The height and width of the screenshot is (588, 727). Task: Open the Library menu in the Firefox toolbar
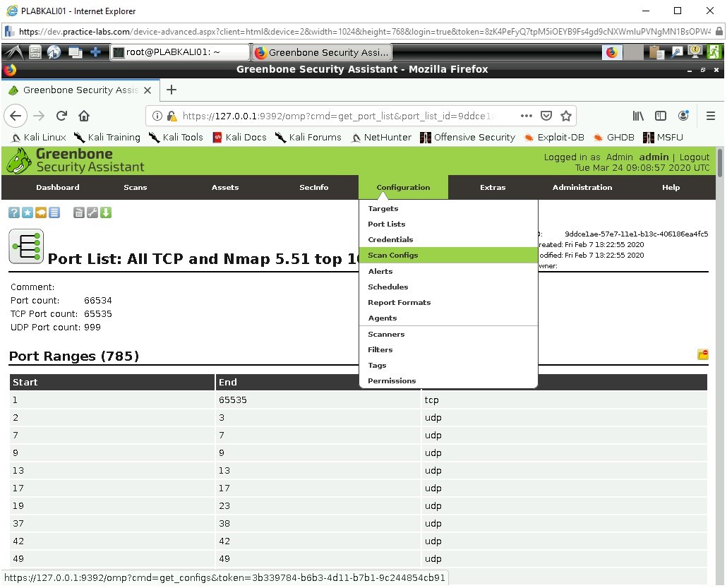pyautogui.click(x=637, y=115)
